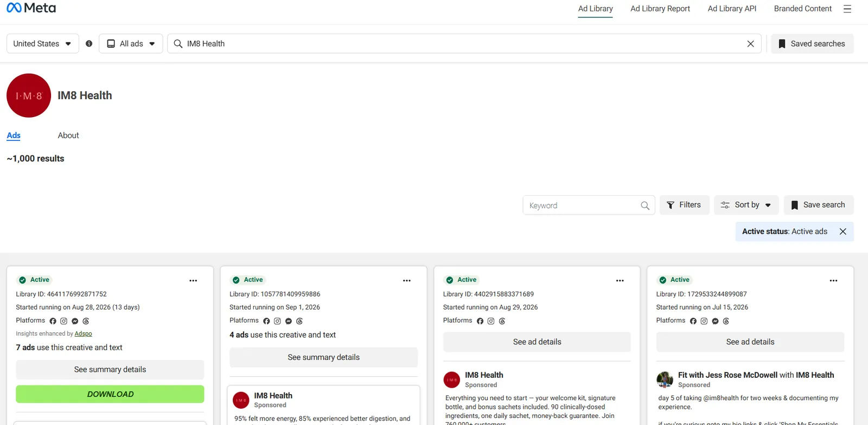
Task: Click the IM8 Health page avatar
Action: (x=29, y=95)
